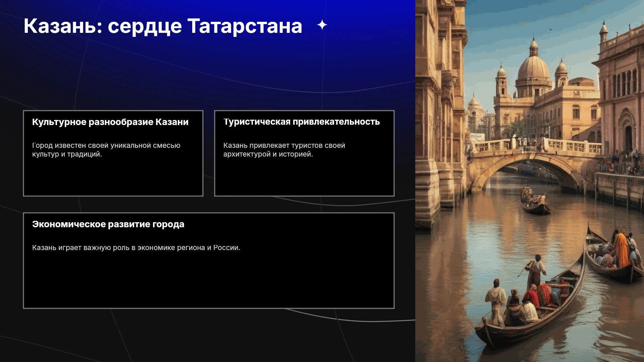Click the small distant gondola under bridge
Screen dimensions: 644x362
(535, 203)
